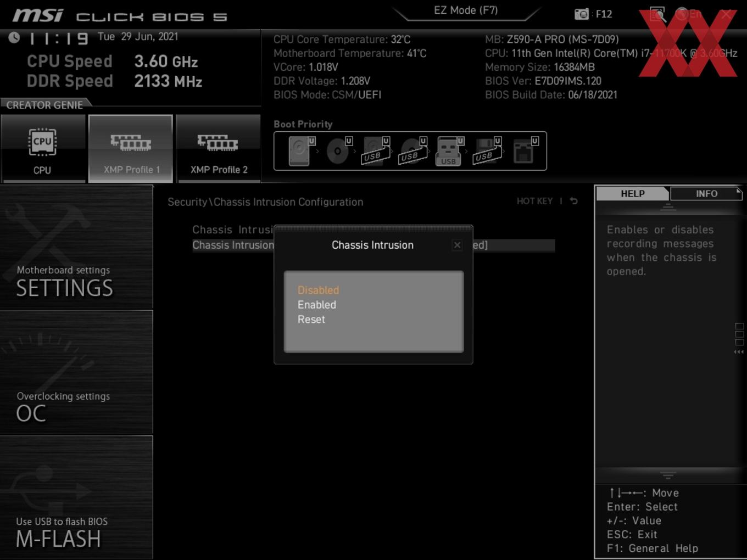Click the BIOS Ver: E7D09IMS.120 text
The width and height of the screenshot is (747, 560).
point(543,81)
